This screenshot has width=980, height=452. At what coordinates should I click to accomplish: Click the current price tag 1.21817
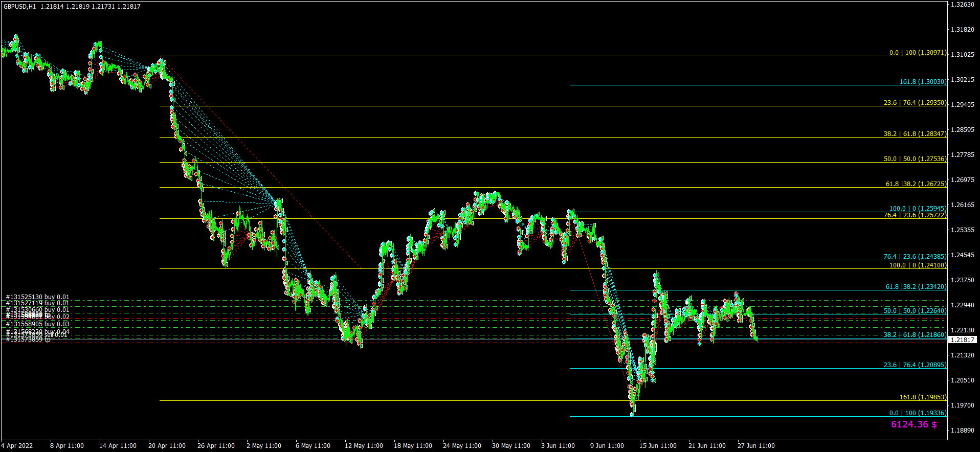point(963,340)
